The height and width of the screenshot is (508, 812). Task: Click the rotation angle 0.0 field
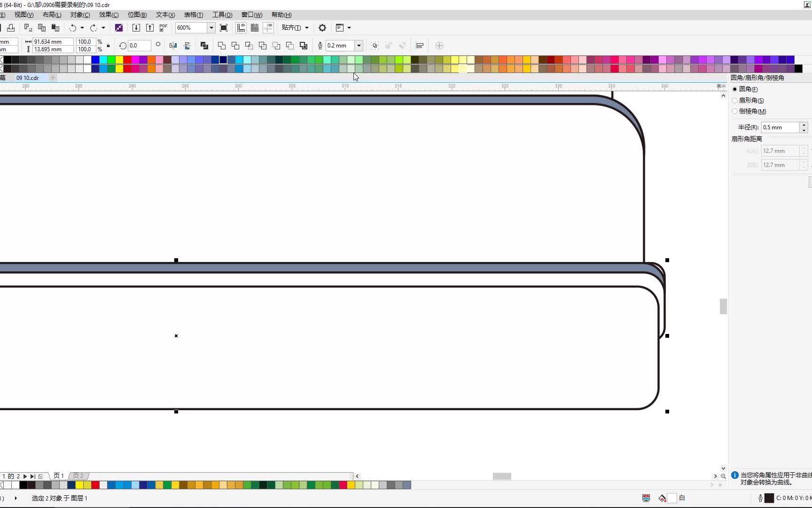click(x=140, y=46)
